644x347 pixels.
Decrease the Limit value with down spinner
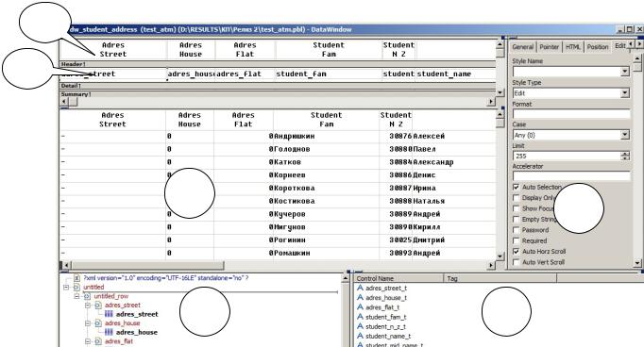tap(625, 157)
